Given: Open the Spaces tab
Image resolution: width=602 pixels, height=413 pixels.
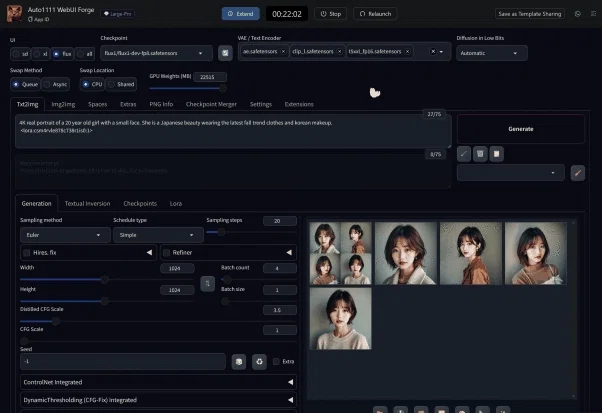Looking at the screenshot, I should (98, 104).
